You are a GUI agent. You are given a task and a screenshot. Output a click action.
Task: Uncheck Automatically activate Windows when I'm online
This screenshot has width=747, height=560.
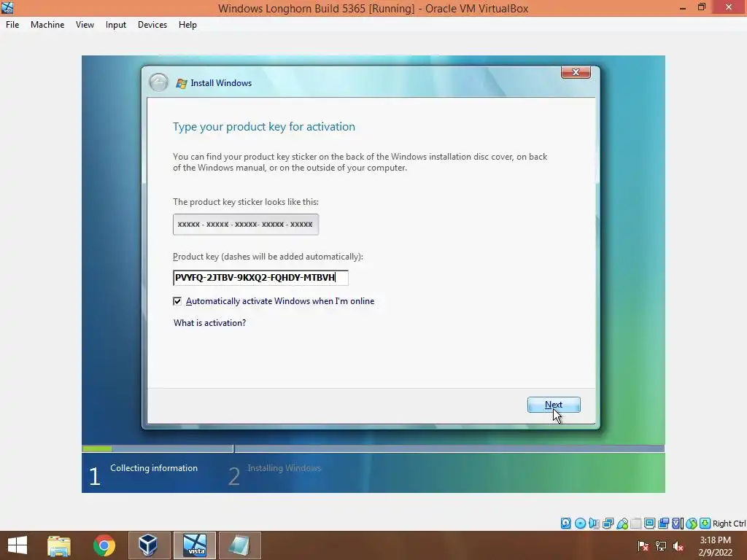tap(177, 301)
